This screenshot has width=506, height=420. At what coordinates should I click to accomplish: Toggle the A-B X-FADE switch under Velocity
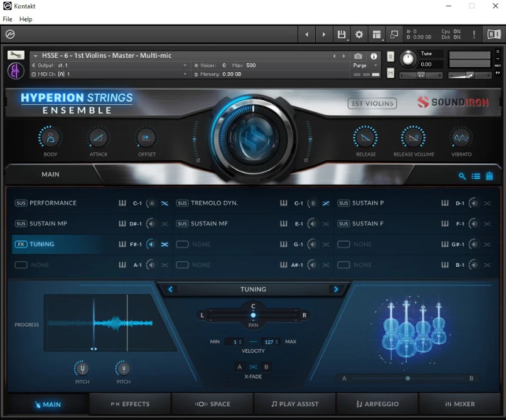click(x=253, y=367)
